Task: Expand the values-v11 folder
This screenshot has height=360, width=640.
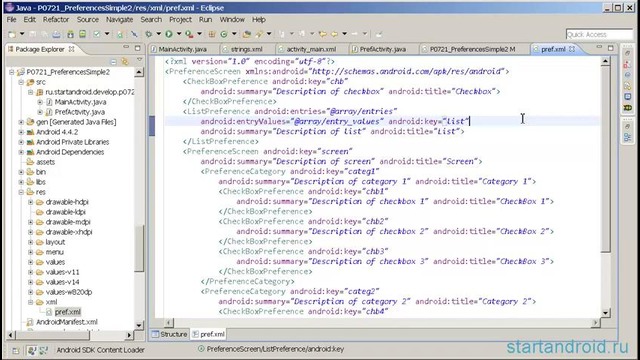Action: pos(31,272)
